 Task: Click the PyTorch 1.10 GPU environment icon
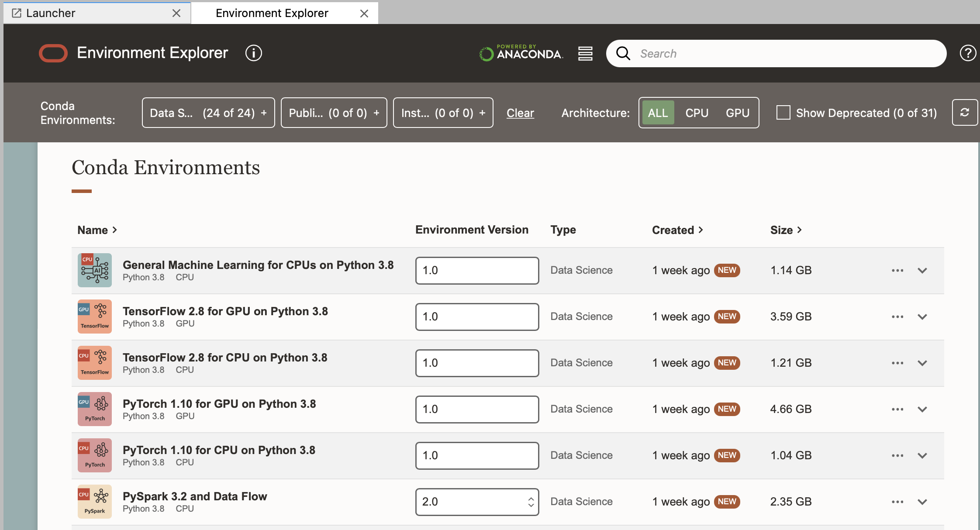95,409
